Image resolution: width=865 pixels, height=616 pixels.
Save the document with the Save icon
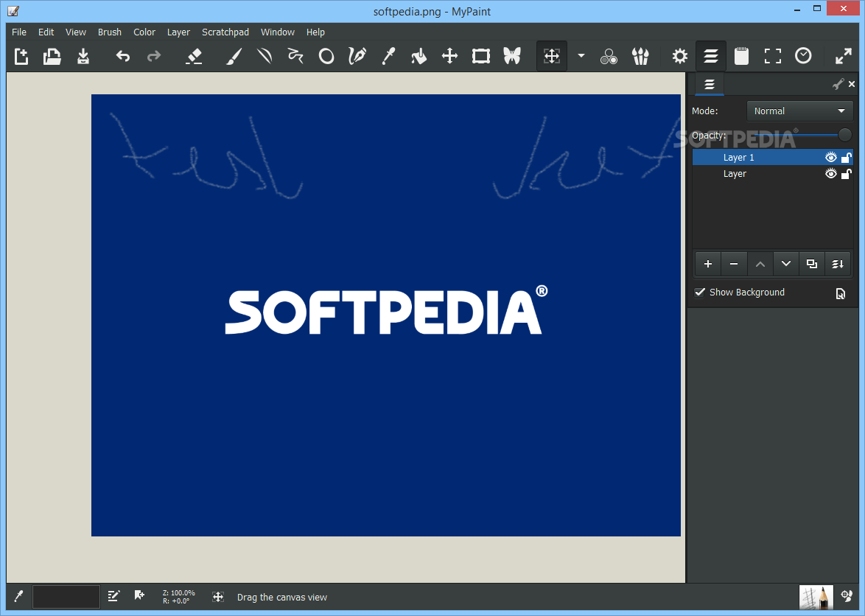click(83, 56)
